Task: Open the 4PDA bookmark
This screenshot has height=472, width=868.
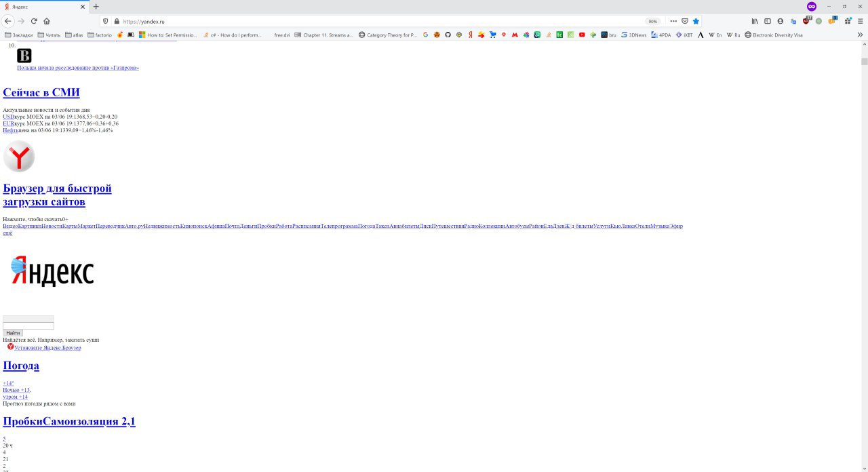Action: (x=660, y=35)
